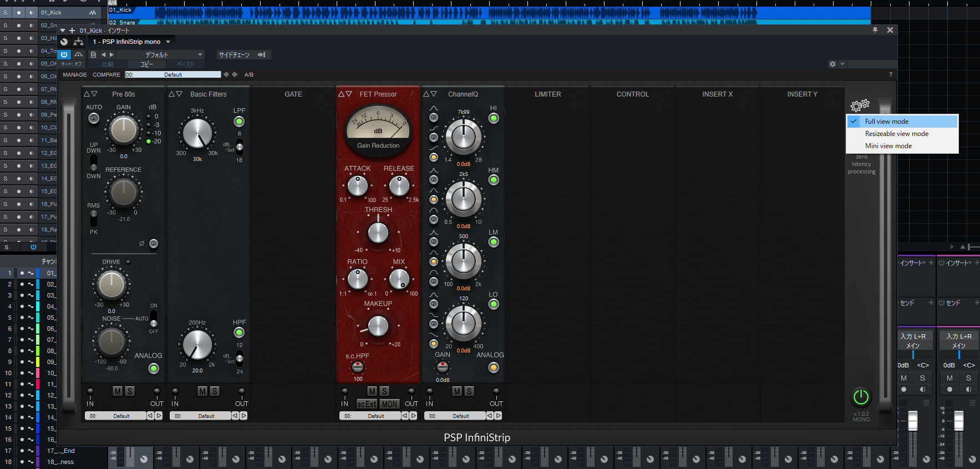
Task: Step ChannelQ module preset forward
Action: (498, 416)
